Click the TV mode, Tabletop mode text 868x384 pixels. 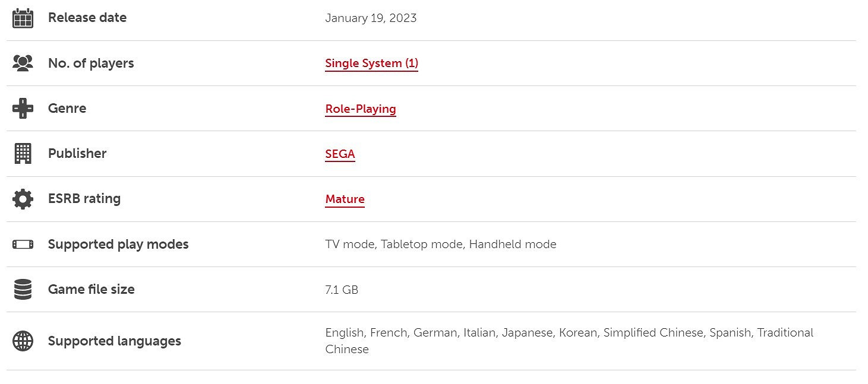(x=393, y=245)
